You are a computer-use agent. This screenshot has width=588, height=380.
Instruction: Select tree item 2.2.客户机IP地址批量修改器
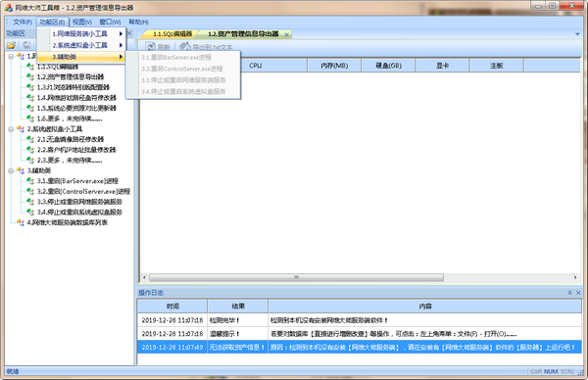[x=76, y=150]
